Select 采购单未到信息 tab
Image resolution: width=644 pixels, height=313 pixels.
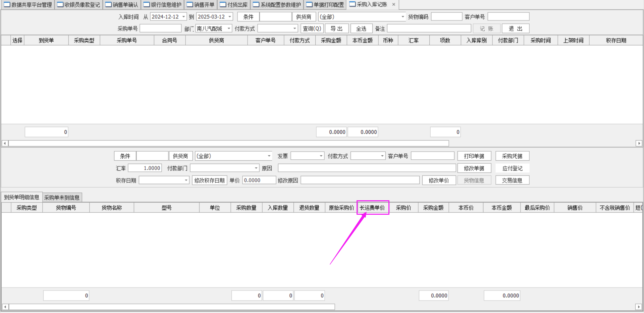[x=62, y=197]
